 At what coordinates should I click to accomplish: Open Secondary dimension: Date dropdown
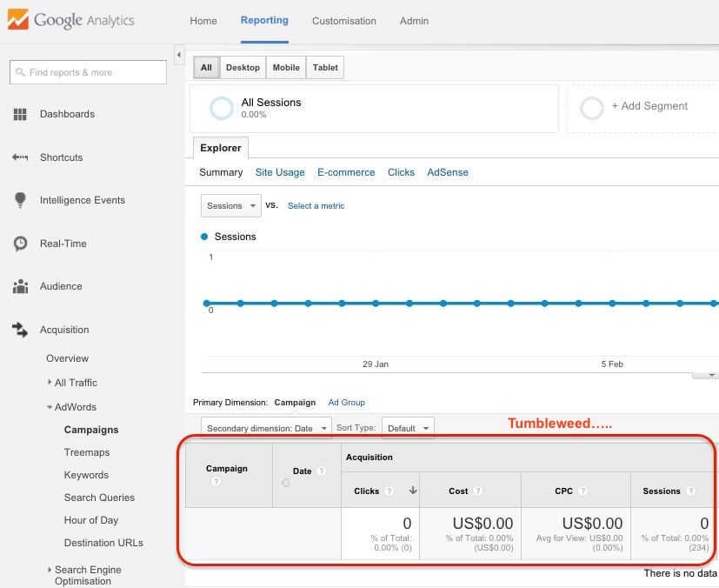click(266, 428)
